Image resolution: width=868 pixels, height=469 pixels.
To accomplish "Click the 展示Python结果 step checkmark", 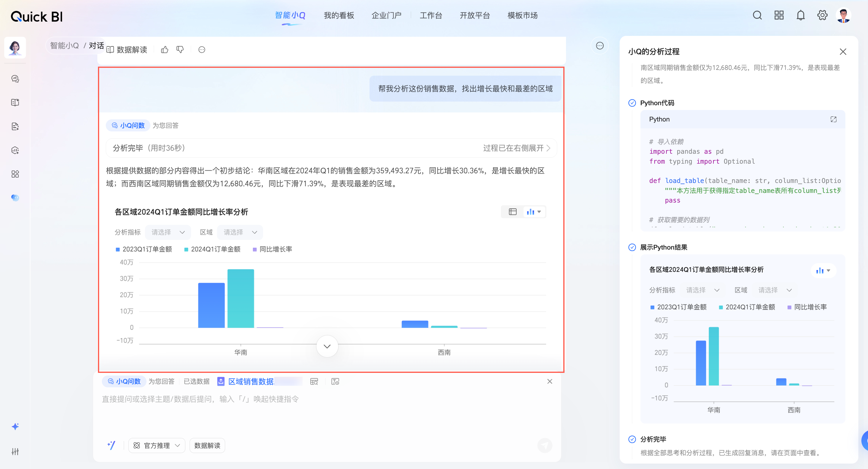I will (x=632, y=247).
